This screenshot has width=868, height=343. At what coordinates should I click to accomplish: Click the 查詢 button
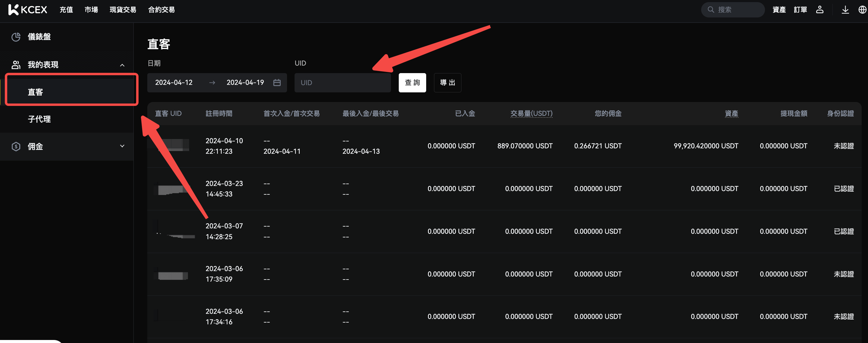click(x=412, y=82)
